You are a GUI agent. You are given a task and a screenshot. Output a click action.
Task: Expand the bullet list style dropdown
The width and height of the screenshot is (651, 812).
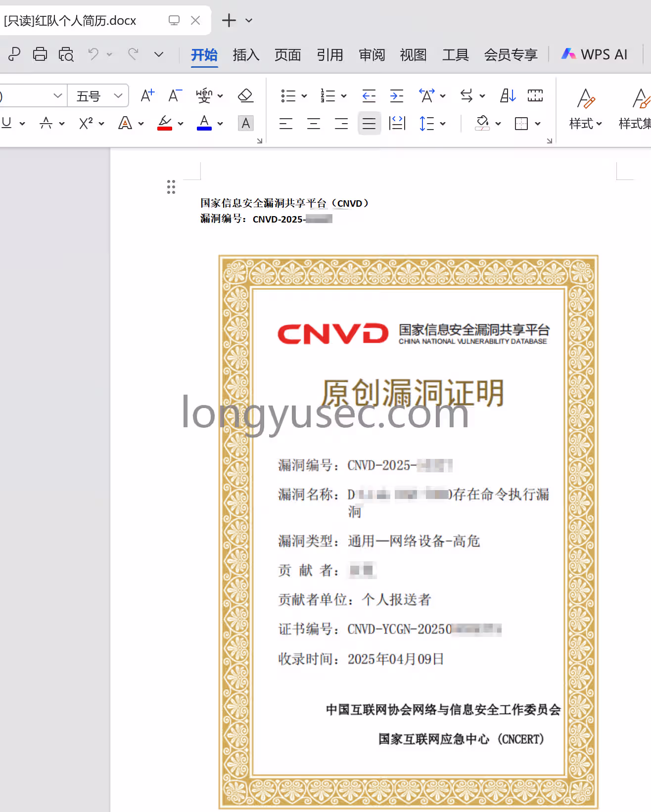pos(304,96)
